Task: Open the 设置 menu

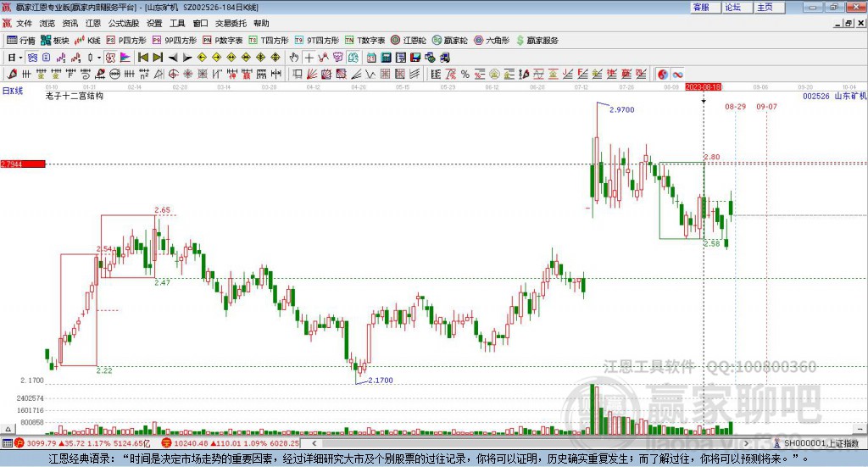Action: point(154,23)
